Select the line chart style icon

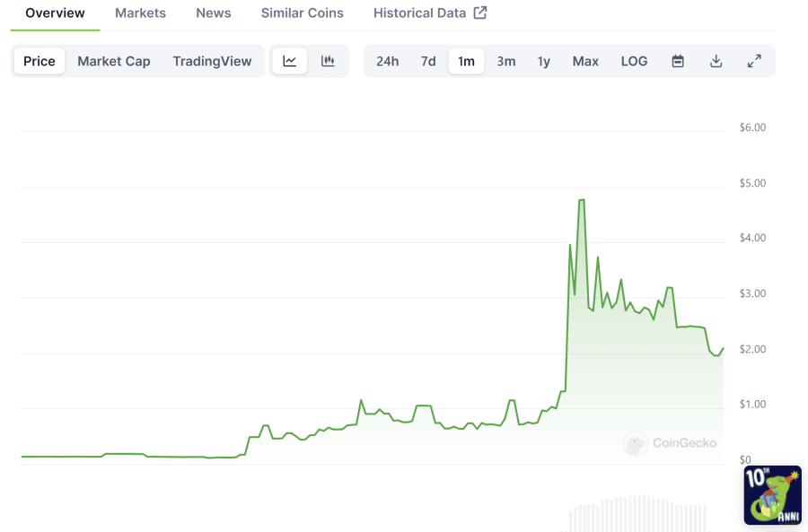[x=289, y=60]
